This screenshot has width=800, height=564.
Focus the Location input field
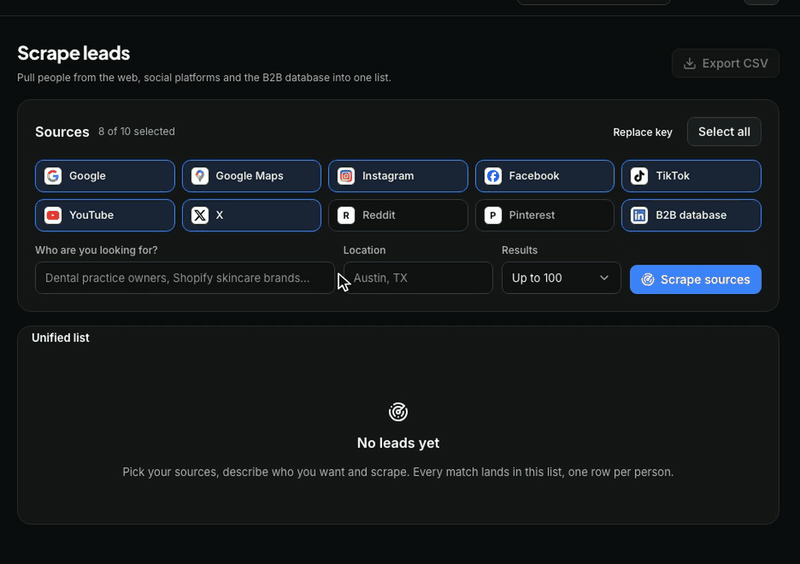[x=418, y=278]
